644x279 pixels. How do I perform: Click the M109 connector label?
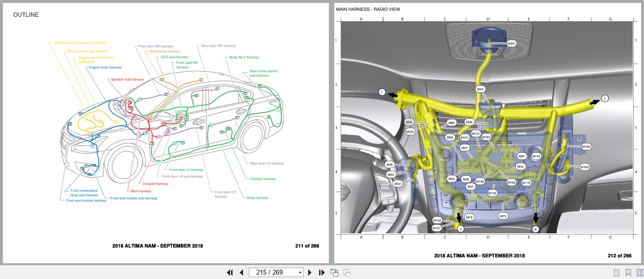coord(511,182)
